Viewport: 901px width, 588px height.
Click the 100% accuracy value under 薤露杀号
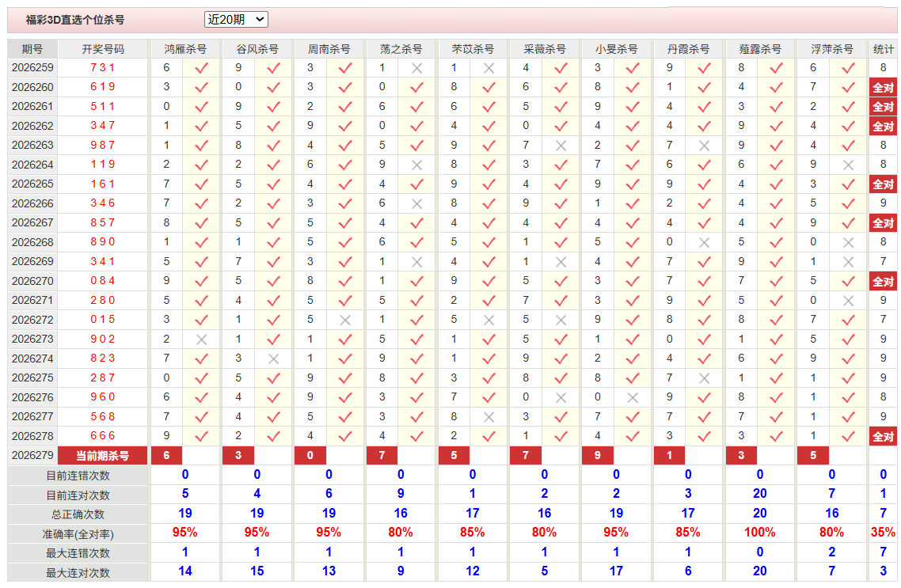(759, 533)
